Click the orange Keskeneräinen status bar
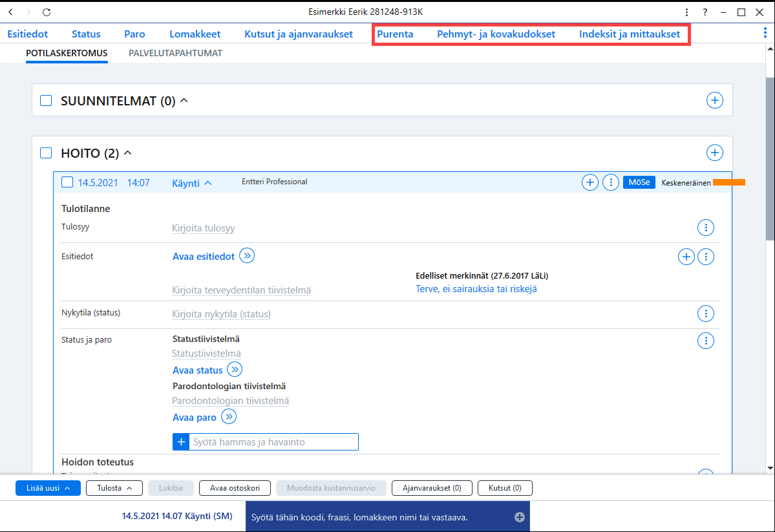The height and width of the screenshot is (532, 775). point(728,182)
